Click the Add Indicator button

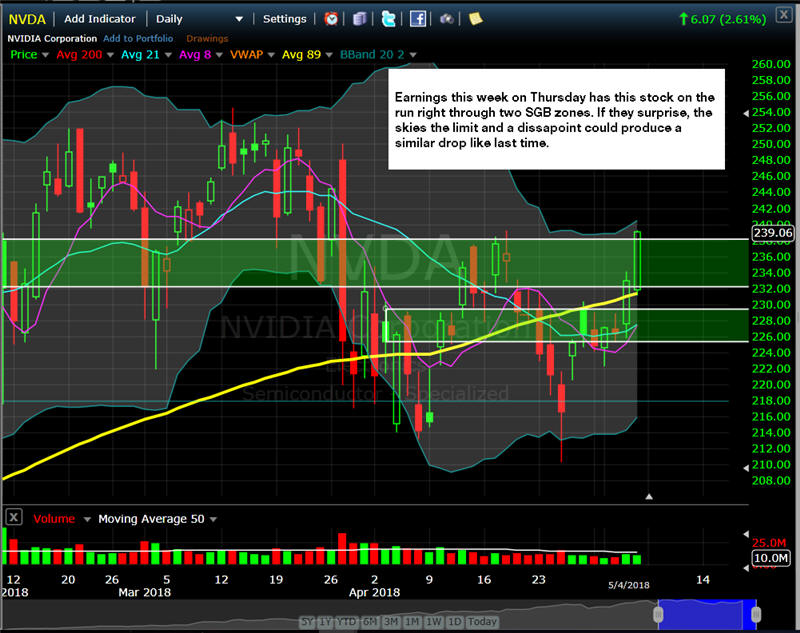tap(102, 19)
